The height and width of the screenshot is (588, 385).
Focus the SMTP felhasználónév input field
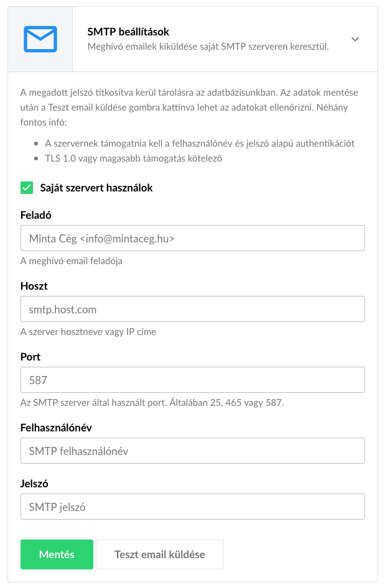(192, 451)
